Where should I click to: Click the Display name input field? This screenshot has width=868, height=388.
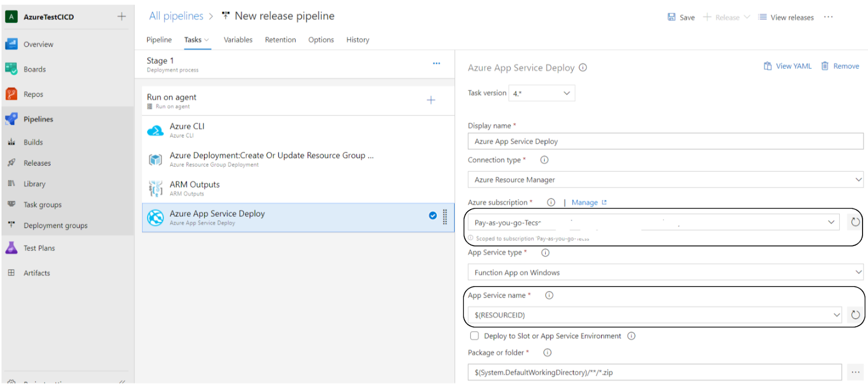pyautogui.click(x=665, y=141)
